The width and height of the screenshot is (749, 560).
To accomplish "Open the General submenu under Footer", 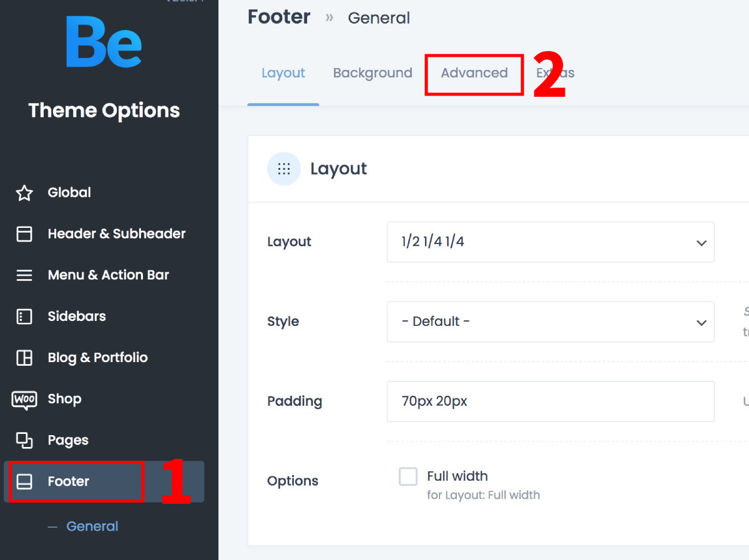I will [92, 526].
